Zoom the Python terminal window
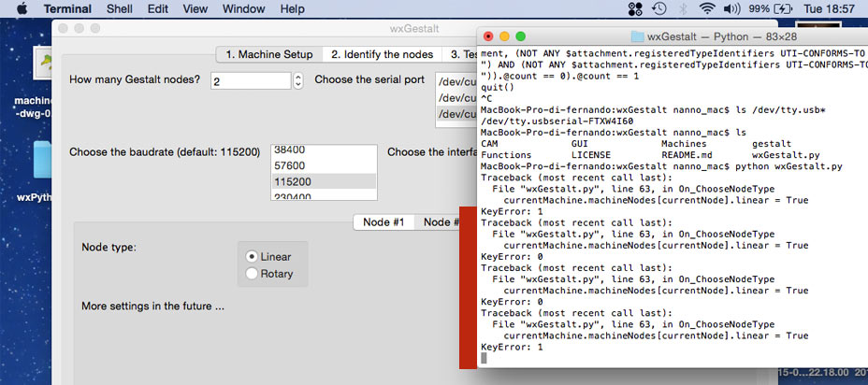 [520, 36]
